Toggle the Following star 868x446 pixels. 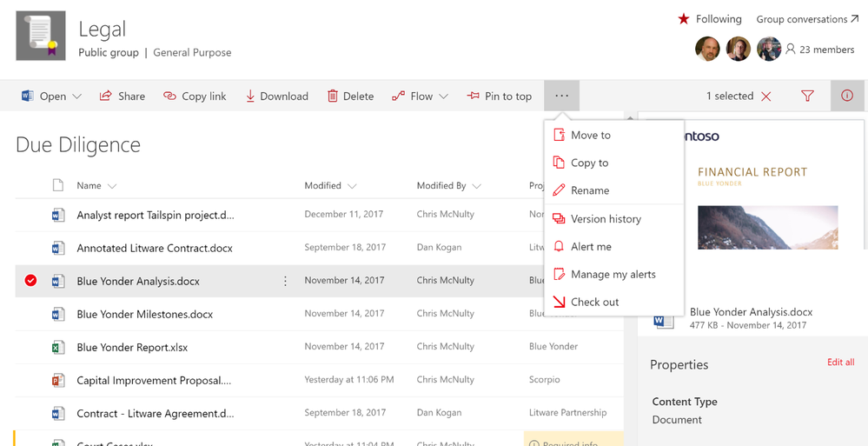click(x=684, y=19)
